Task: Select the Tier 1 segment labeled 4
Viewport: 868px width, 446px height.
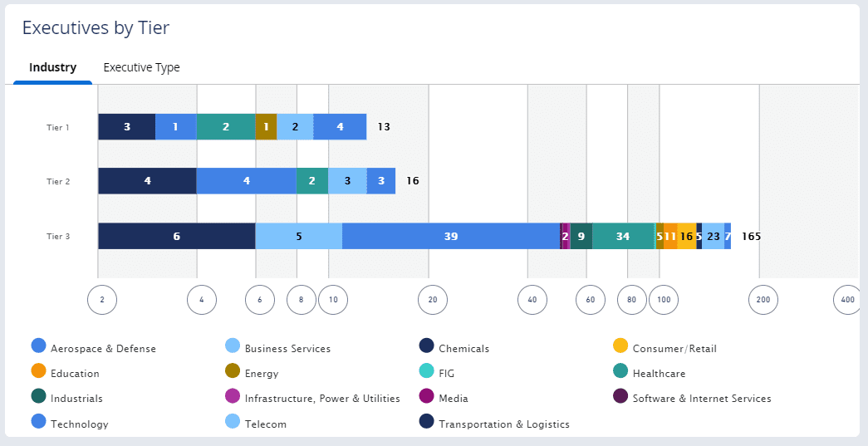Action: point(340,127)
